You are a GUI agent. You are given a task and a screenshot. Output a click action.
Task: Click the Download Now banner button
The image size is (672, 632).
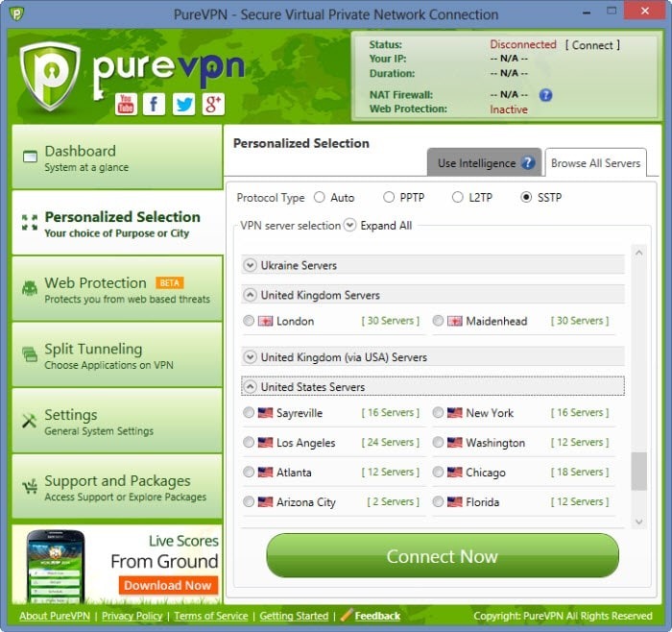click(168, 585)
